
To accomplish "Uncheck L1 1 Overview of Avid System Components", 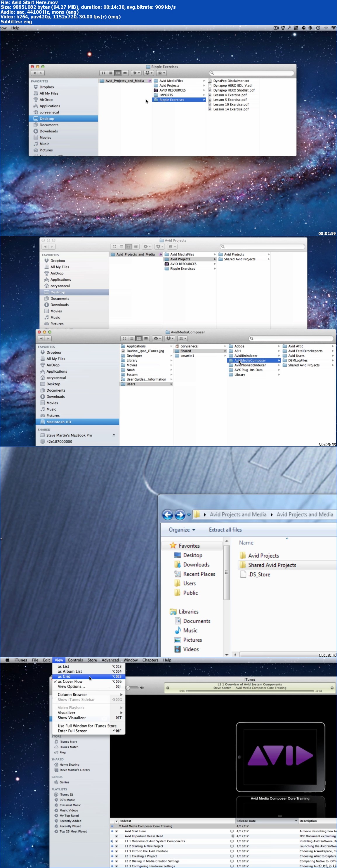I will 117,841.
